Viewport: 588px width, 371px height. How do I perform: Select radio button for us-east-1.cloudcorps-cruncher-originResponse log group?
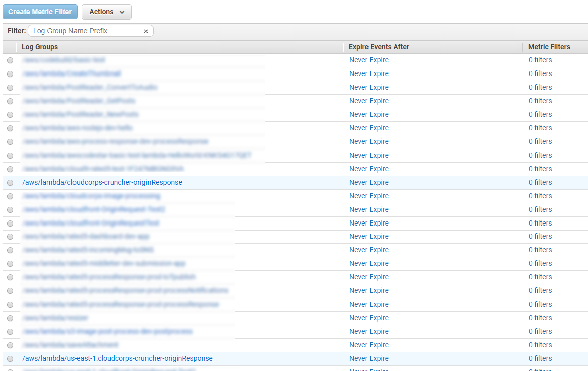coord(10,359)
